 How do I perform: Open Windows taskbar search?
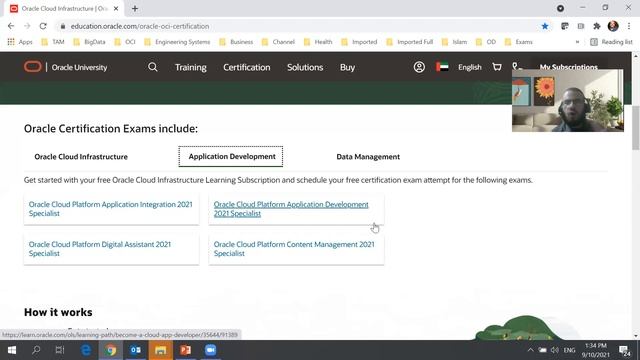pos(36,350)
